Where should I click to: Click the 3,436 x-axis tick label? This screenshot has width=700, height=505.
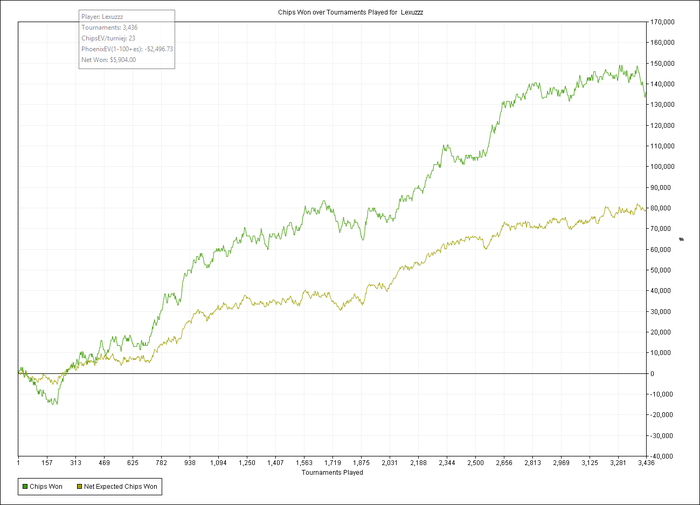pyautogui.click(x=646, y=463)
